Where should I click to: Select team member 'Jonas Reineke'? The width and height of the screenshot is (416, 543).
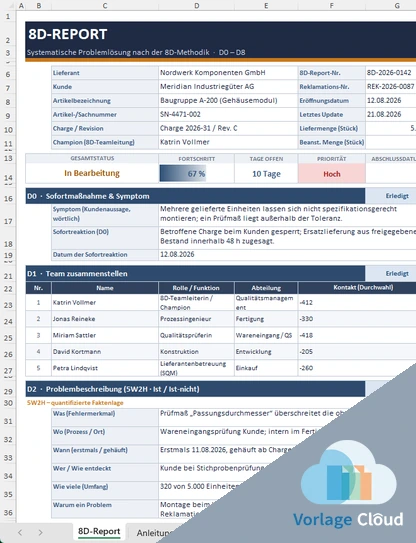[x=105, y=319]
